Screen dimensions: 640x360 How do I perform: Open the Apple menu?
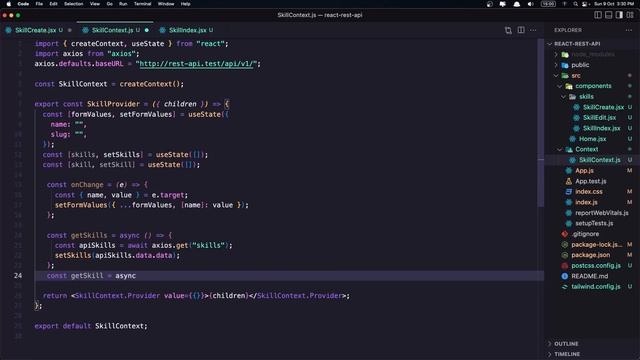pyautogui.click(x=9, y=4)
